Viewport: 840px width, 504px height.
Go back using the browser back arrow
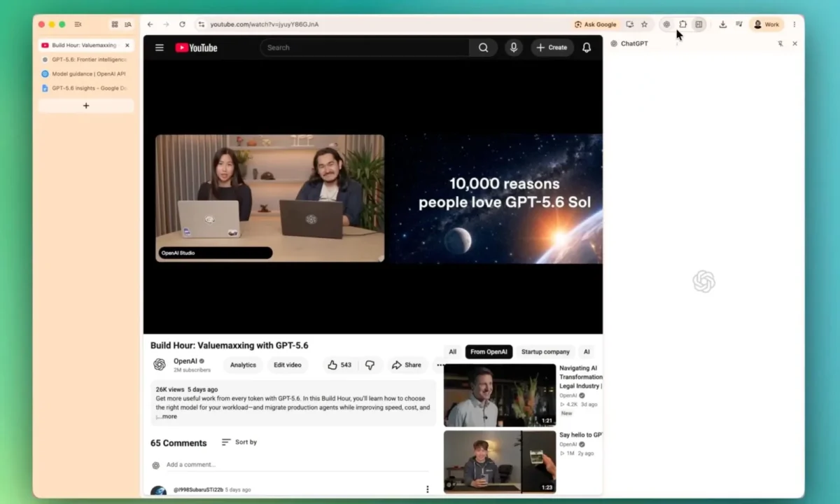pos(150,24)
